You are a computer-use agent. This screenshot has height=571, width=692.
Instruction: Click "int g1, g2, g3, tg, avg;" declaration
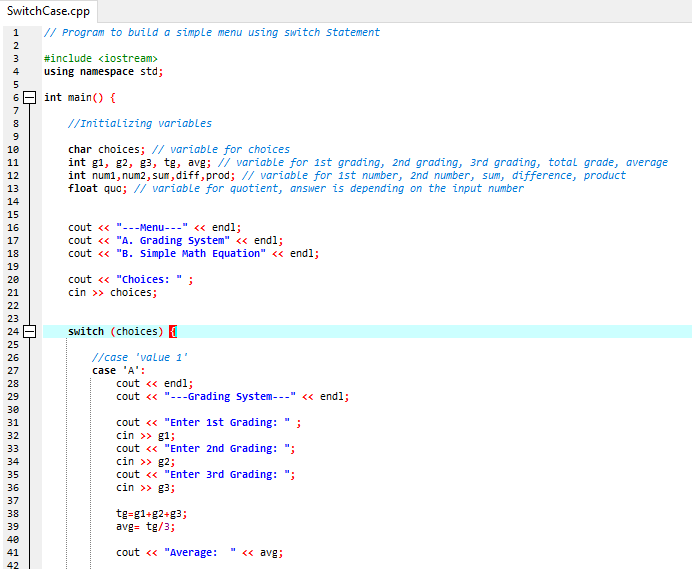tap(139, 163)
